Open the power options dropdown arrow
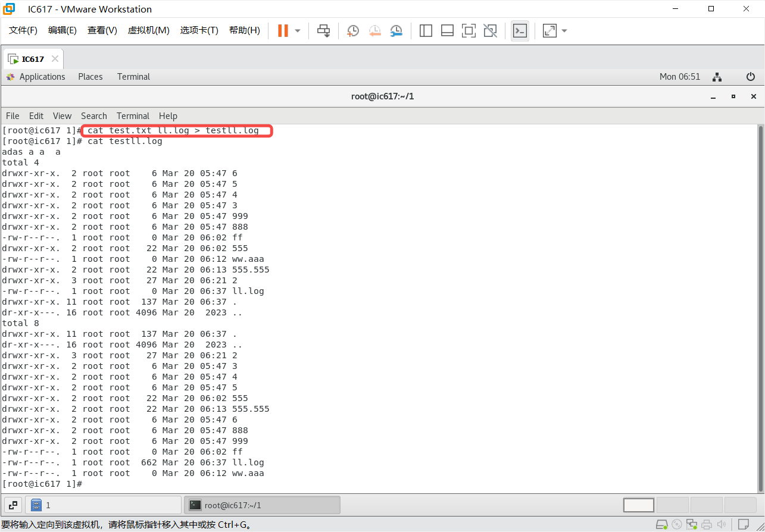Viewport: 765px width, 532px height. tap(298, 30)
